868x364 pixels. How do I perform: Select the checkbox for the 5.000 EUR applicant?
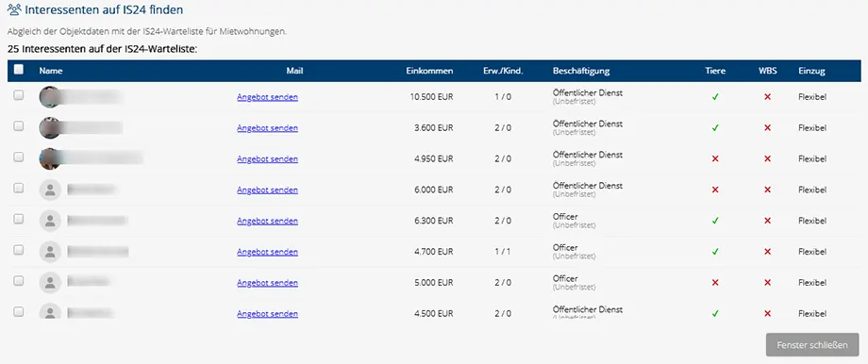click(18, 281)
